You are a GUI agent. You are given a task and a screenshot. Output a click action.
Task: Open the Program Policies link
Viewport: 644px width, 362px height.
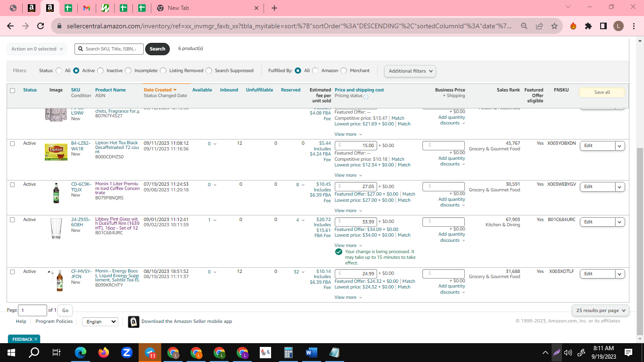(x=54, y=321)
